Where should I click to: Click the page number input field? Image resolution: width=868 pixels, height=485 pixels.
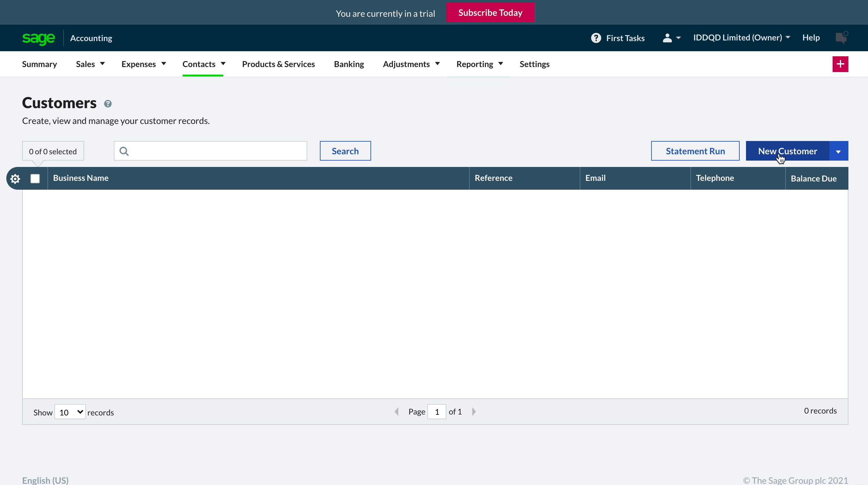tap(437, 412)
